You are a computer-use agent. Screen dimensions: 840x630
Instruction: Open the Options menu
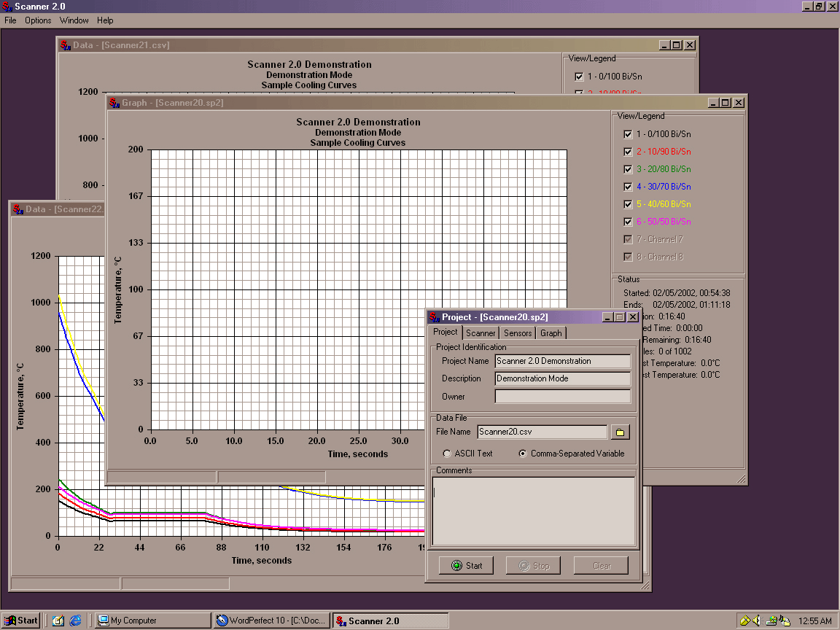click(38, 20)
